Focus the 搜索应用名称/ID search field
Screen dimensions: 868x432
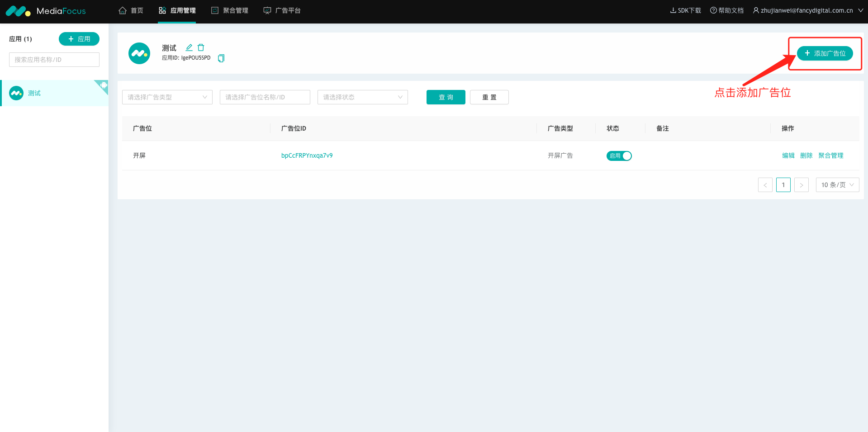point(54,60)
